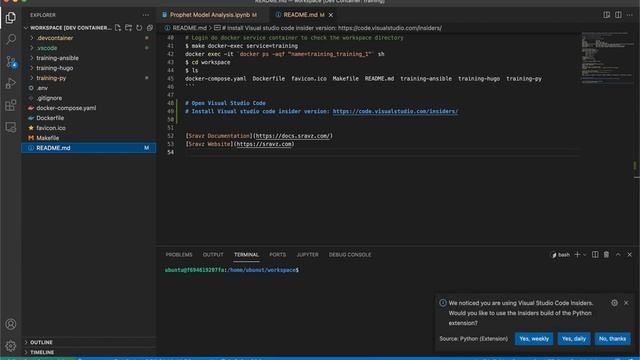The image size is (640, 360).
Task: Open the Explorer view in activity bar
Action: tap(11, 18)
